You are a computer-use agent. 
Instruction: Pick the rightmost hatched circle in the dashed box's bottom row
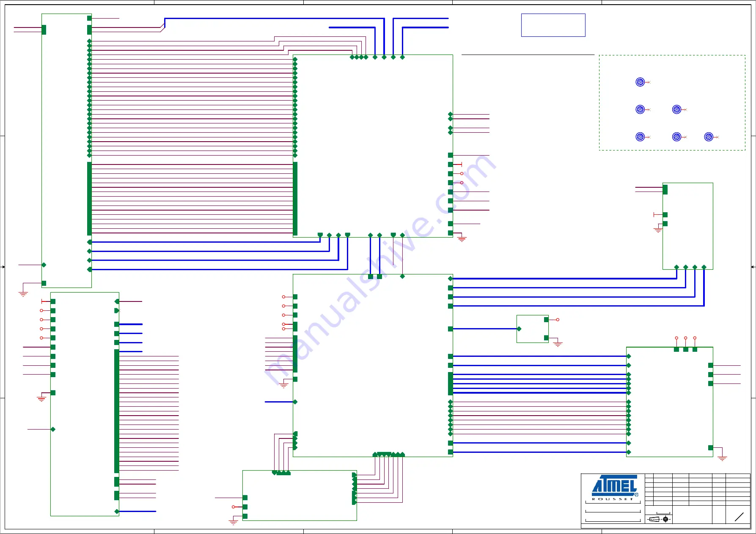coord(709,137)
